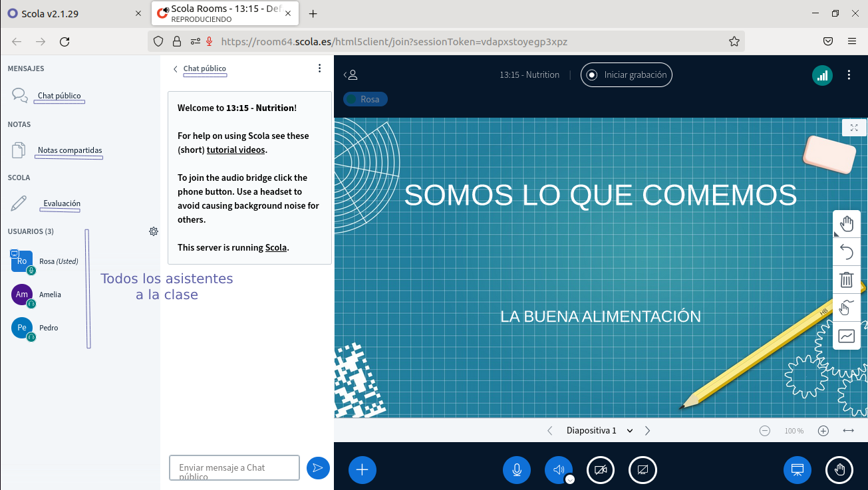Toggle the raise hand button
The image size is (868, 490).
click(x=839, y=470)
